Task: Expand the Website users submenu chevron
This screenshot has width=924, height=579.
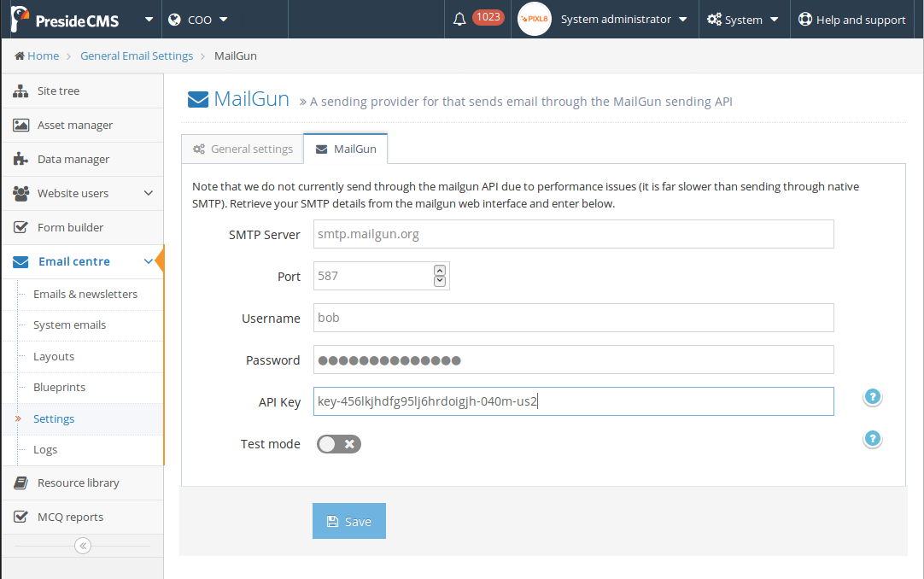Action: pyautogui.click(x=149, y=193)
